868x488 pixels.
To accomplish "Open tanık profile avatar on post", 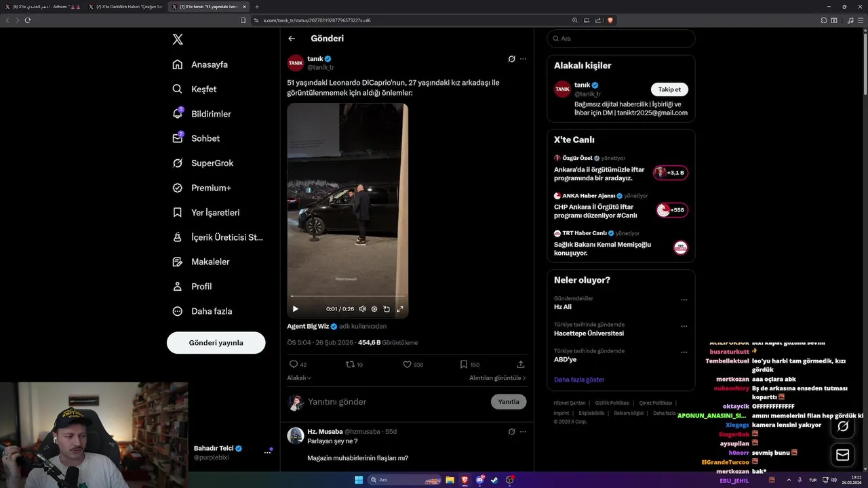I will pyautogui.click(x=296, y=63).
